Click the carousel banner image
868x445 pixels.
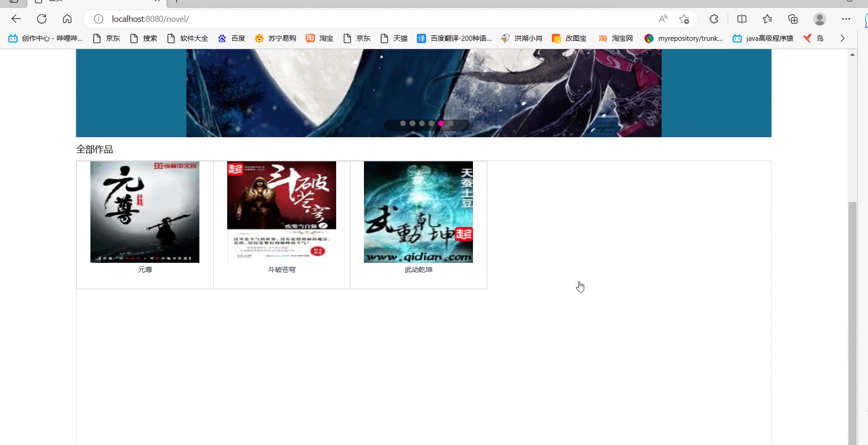(424, 93)
